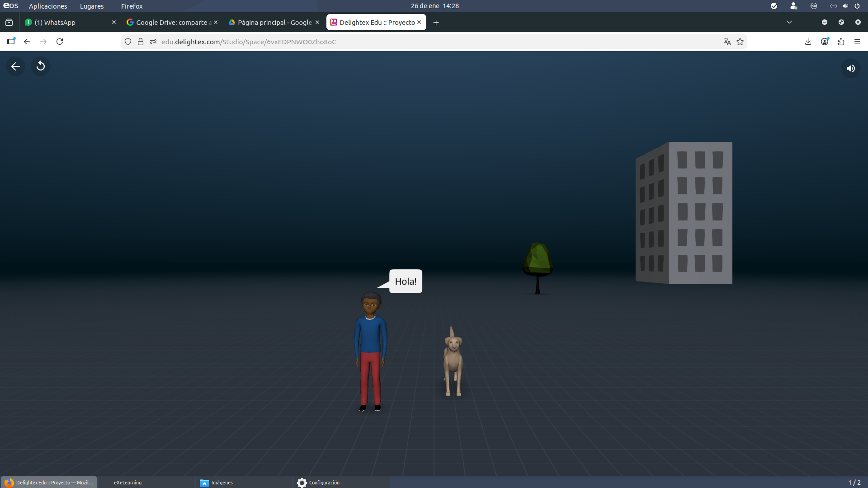Image resolution: width=868 pixels, height=488 pixels.
Task: Click the Aplicaciones menu in top bar
Action: [x=48, y=6]
